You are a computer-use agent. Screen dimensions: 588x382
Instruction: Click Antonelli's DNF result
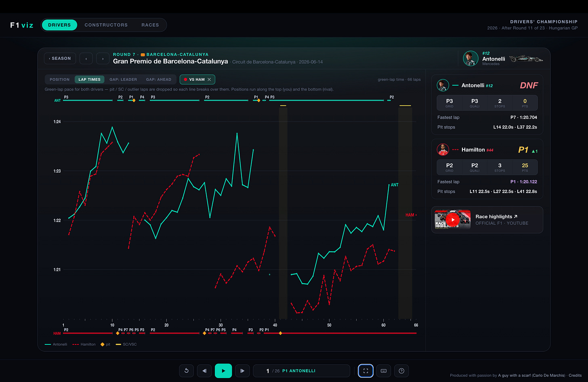(529, 86)
